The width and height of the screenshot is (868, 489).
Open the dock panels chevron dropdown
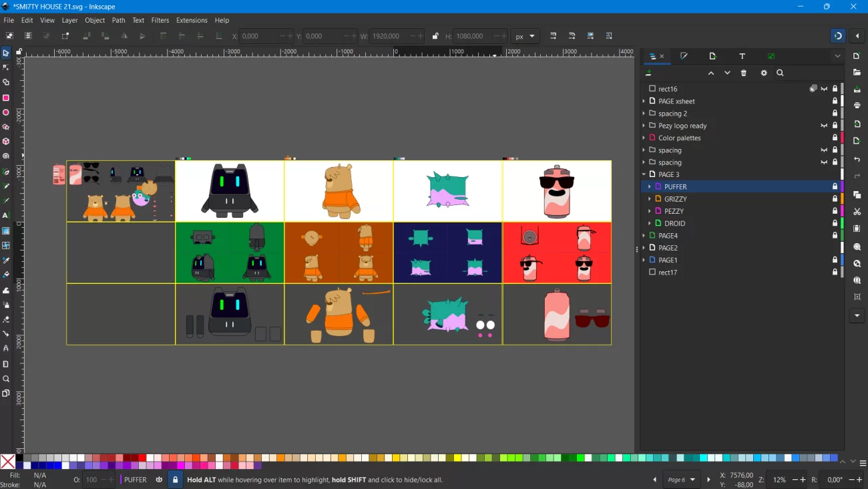click(837, 56)
